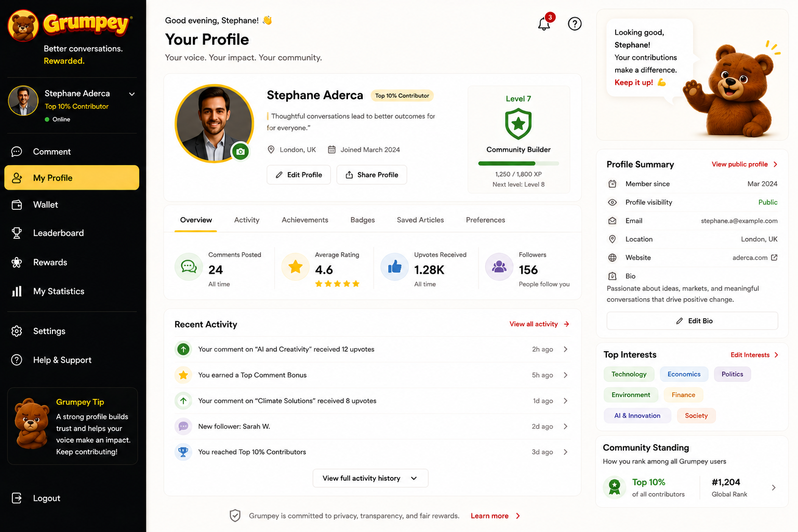Click the Leaderboard trophy icon in sidebar

(x=17, y=233)
